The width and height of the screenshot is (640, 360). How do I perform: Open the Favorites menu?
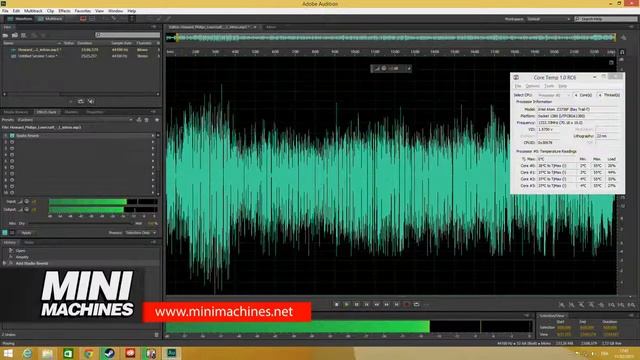tap(83, 11)
